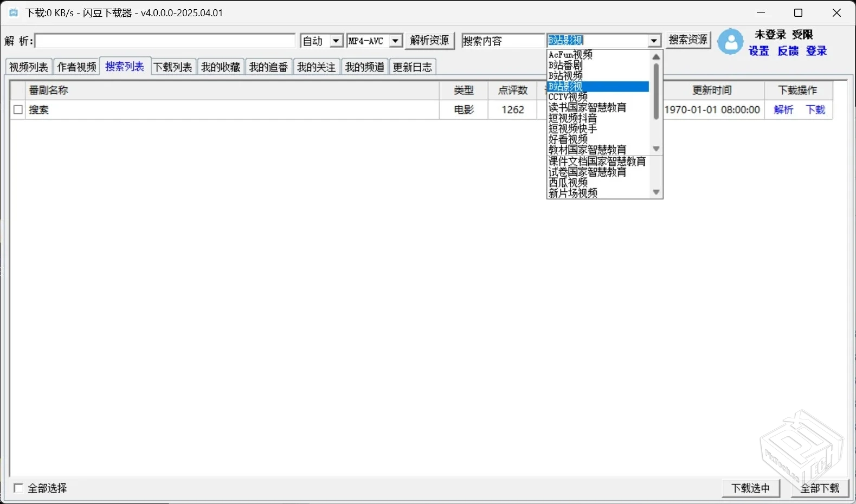This screenshot has height=504, width=856.
Task: Collapse the B站影视 source dropdown arrow
Action: (x=654, y=41)
